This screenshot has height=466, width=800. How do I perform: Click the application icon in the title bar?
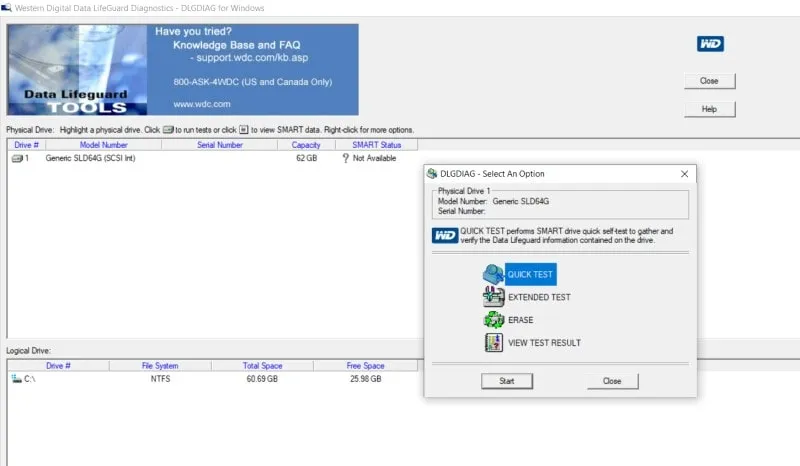coord(6,8)
